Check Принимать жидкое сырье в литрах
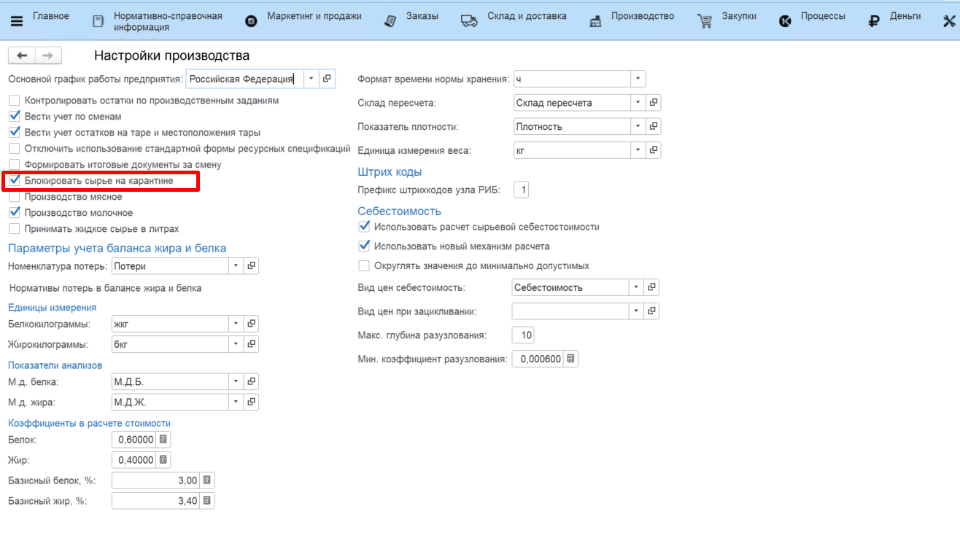960x560 pixels. [14, 229]
